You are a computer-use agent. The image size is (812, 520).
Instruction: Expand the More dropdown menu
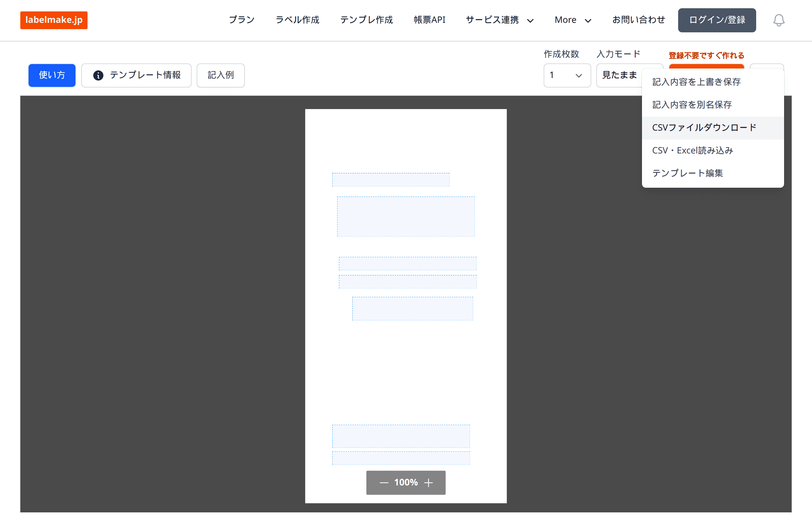(x=573, y=20)
